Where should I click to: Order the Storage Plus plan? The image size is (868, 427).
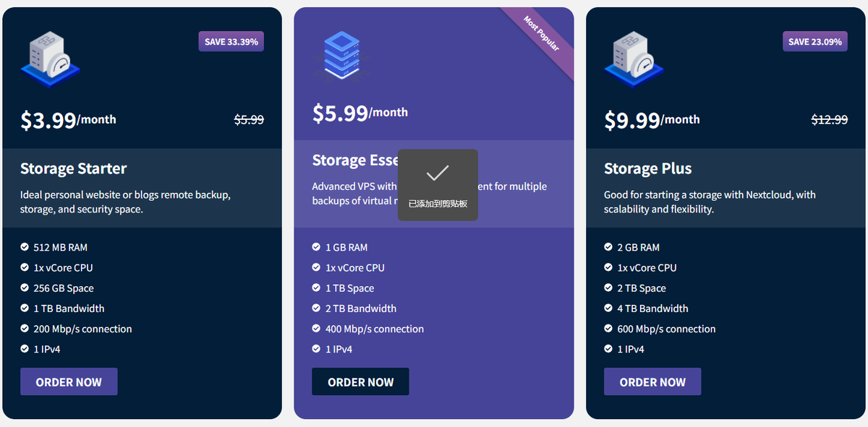click(x=652, y=381)
